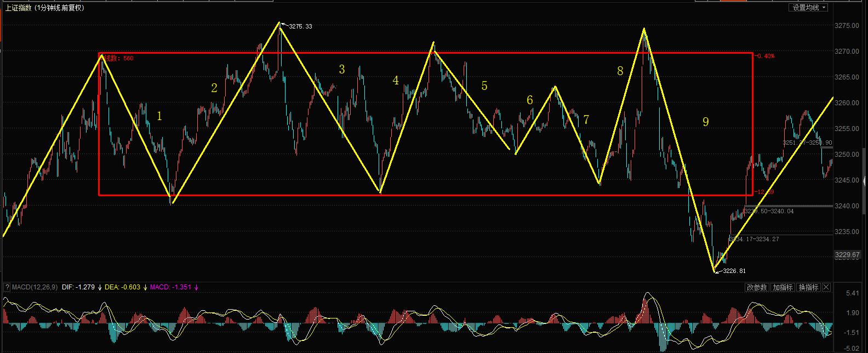The width and height of the screenshot is (868, 353).
Task: Open the MACD indicator help question-mark icon
Action: pos(7,287)
